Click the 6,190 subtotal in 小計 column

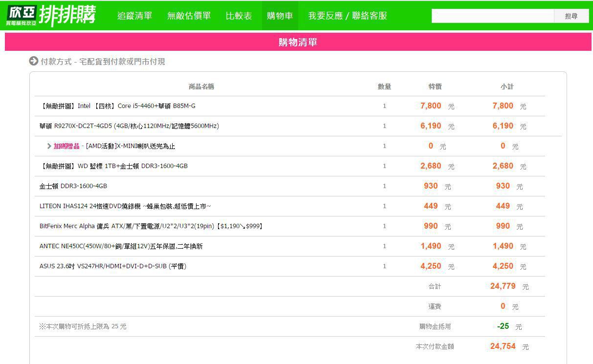click(503, 126)
